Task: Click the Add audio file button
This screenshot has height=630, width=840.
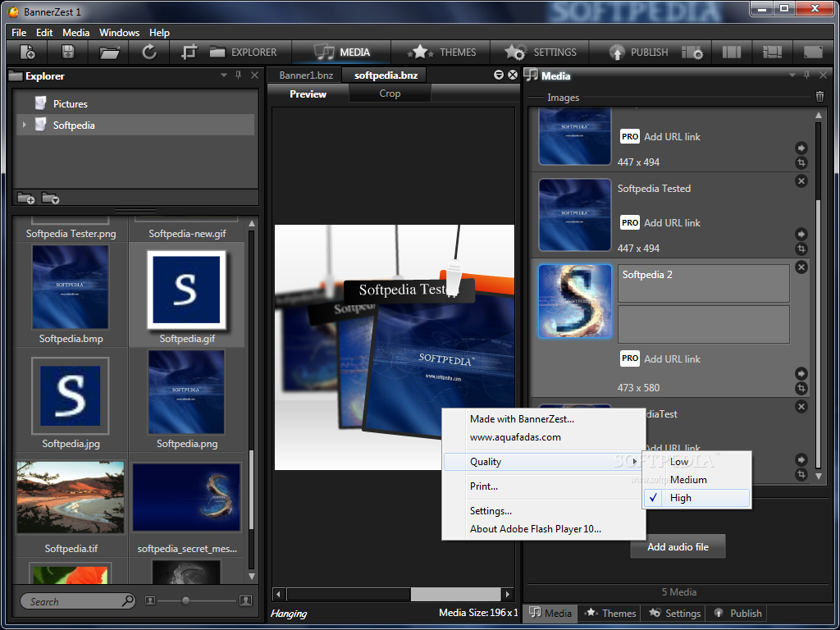Action: click(678, 546)
